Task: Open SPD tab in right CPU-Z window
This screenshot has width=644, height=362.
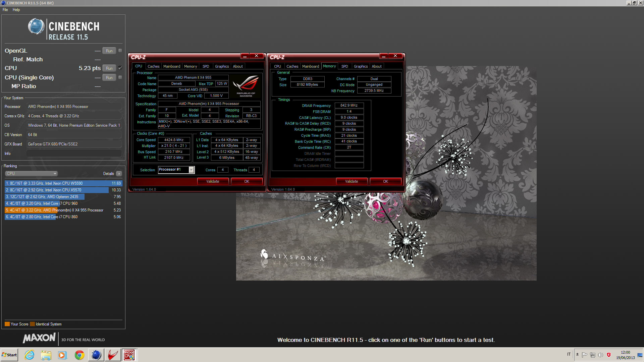Action: pyautogui.click(x=345, y=66)
